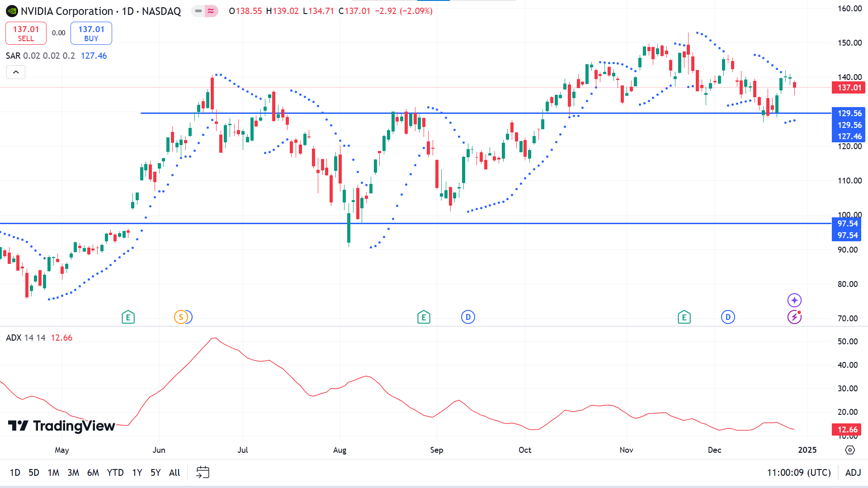This screenshot has height=488, width=868.
Task: Click the 160.00 price axis label
Action: [849, 9]
